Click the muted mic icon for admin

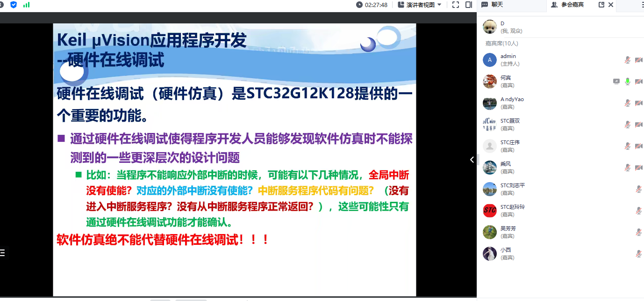(x=628, y=60)
